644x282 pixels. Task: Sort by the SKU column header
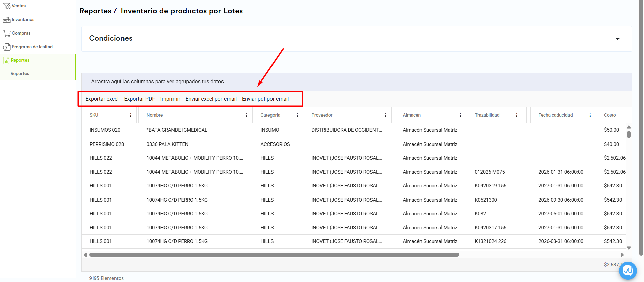[94, 115]
